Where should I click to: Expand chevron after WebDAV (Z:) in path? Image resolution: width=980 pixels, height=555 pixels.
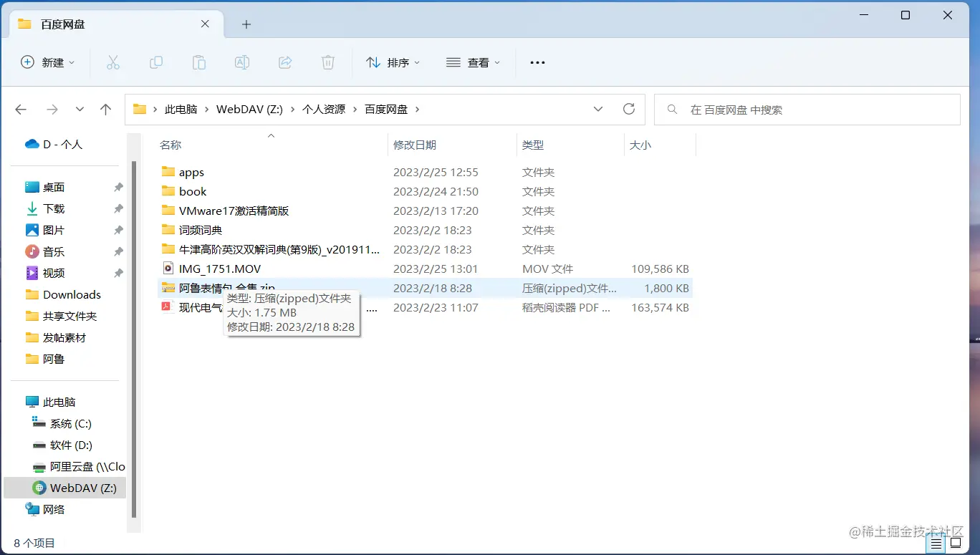pos(292,110)
